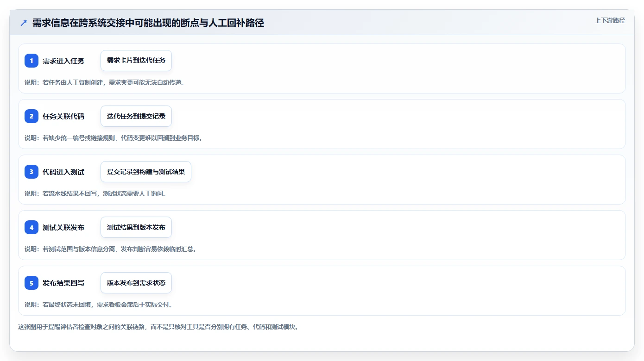Click the footer text 这张图用于提醒评估者
The width and height of the screenshot is (644, 361).
coord(158,327)
